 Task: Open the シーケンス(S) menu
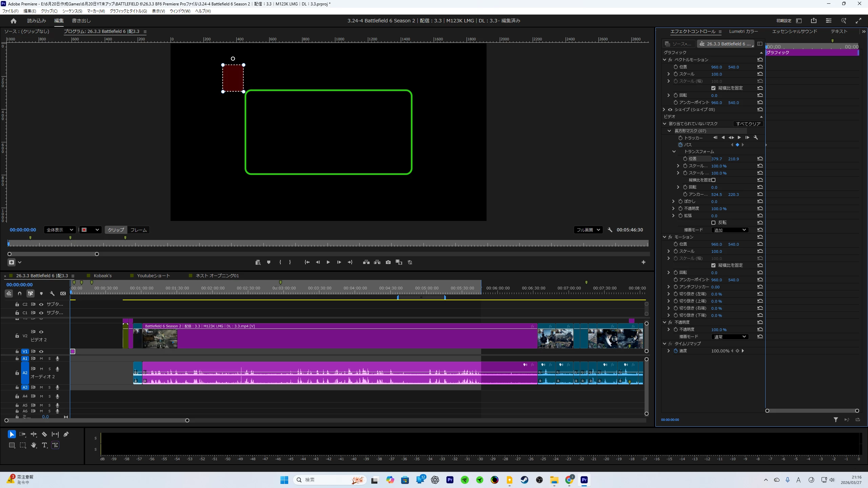(72, 11)
